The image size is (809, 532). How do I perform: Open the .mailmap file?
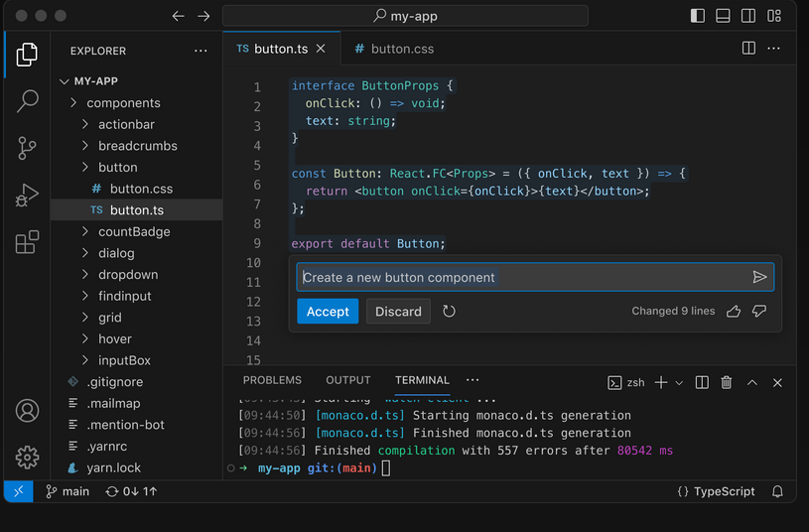tap(137, 403)
